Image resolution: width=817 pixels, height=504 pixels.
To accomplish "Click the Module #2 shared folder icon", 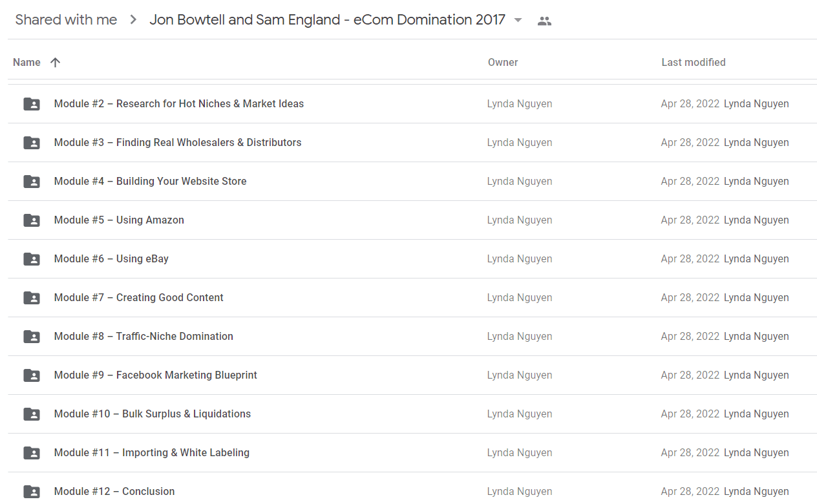I will click(x=32, y=104).
